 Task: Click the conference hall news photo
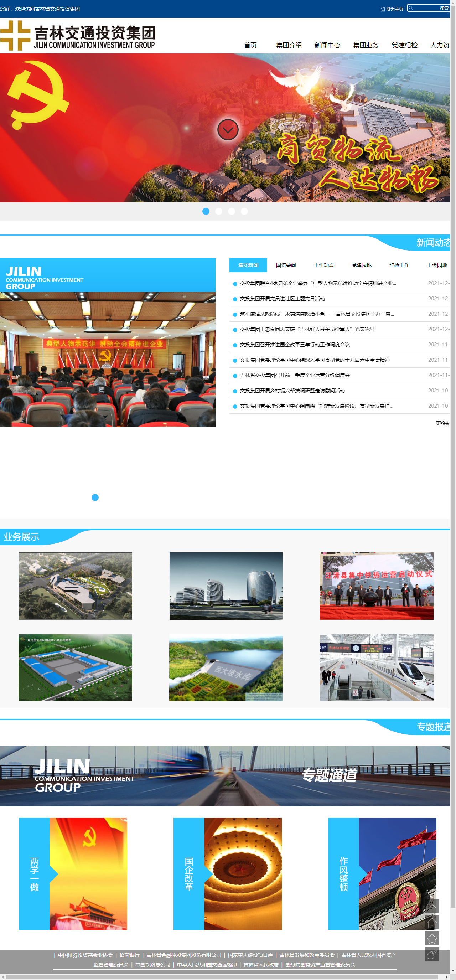pyautogui.click(x=108, y=359)
